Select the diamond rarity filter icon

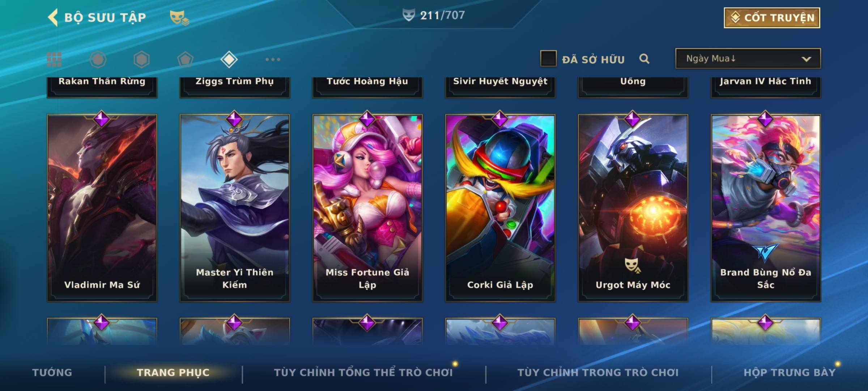coord(229,59)
